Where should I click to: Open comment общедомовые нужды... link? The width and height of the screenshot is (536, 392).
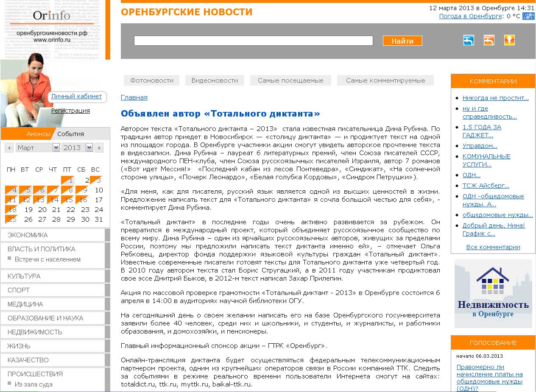click(497, 215)
